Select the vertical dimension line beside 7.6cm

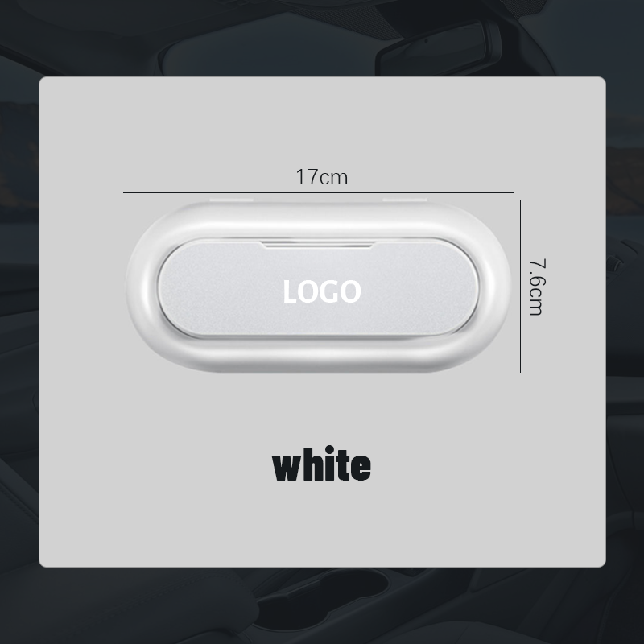pyautogui.click(x=520, y=287)
